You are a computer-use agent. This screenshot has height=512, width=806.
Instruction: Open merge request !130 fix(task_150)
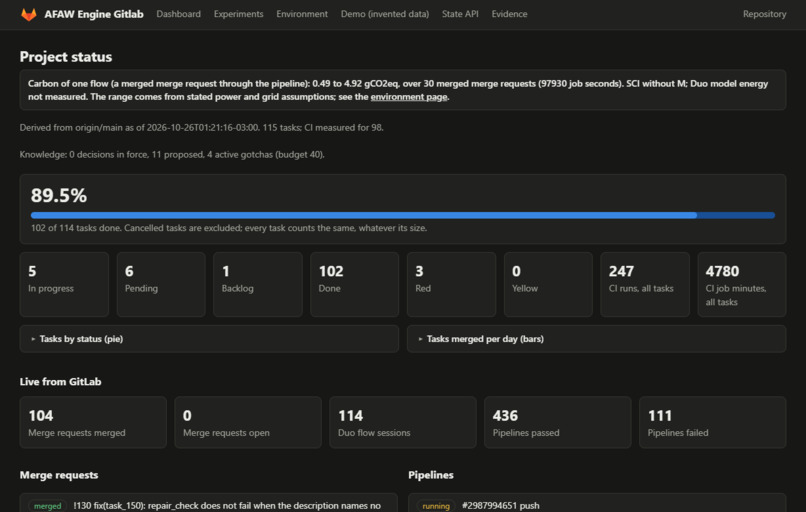tap(227, 506)
